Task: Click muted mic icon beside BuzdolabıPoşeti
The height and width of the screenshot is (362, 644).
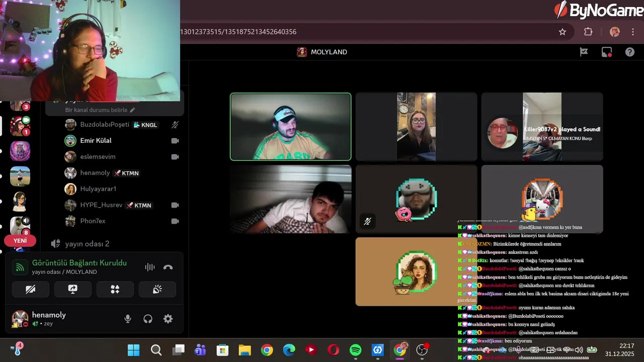Action: (x=175, y=125)
